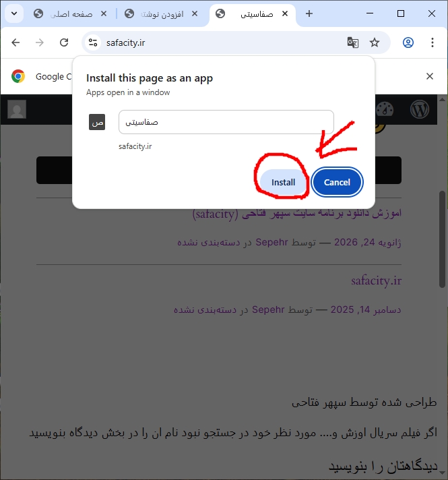
Task: Switch to the افزودن نوشته tab
Action: 161,14
